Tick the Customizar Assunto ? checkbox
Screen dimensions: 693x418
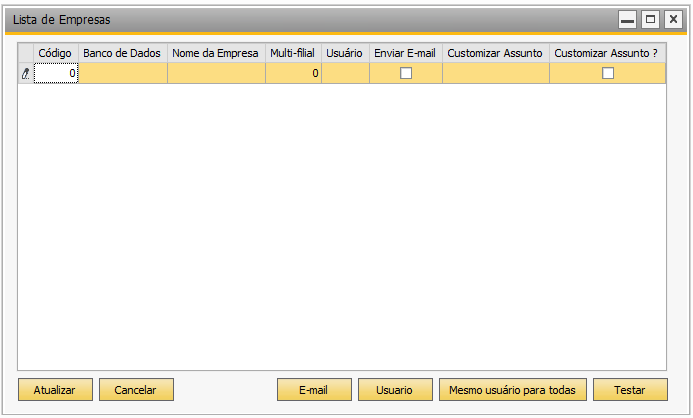[608, 73]
